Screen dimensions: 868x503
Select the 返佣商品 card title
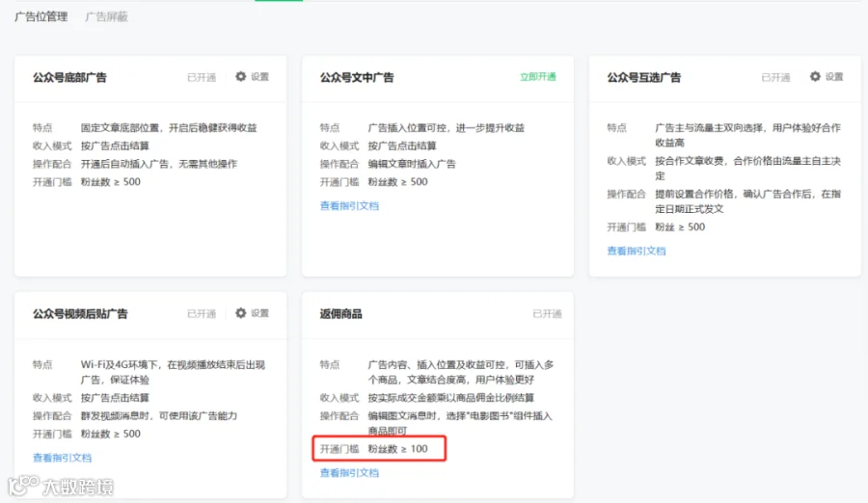340,314
